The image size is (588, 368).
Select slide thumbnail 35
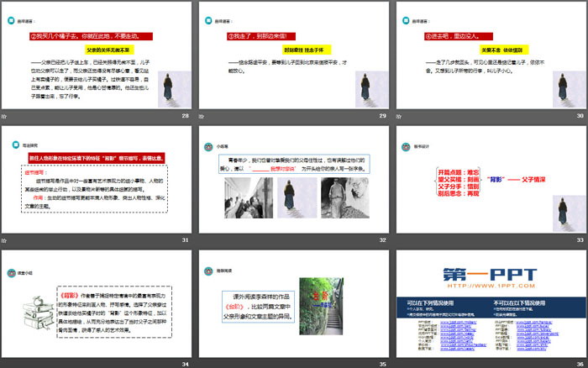[x=294, y=303]
